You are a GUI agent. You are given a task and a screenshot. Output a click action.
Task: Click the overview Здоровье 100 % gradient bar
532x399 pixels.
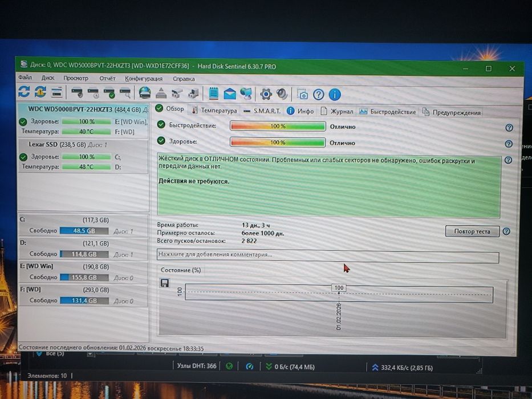click(x=278, y=142)
